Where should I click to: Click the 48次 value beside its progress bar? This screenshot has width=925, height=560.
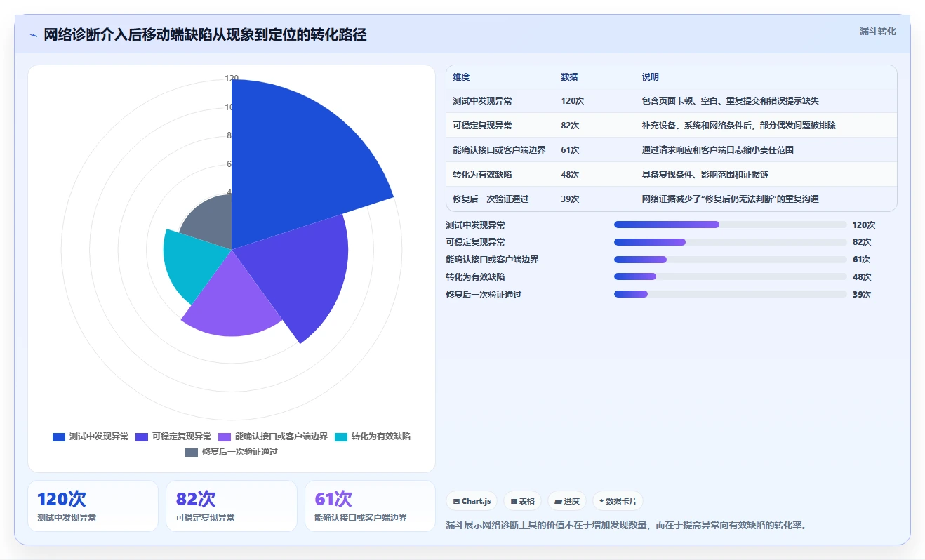861,277
